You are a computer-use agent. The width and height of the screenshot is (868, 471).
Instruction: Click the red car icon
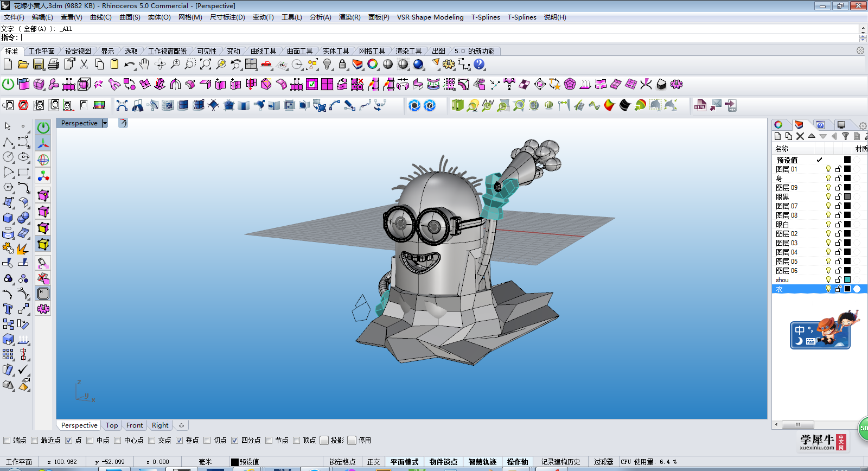[x=266, y=64]
